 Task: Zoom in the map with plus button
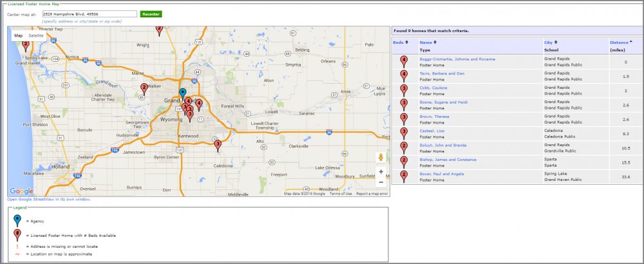[x=381, y=172]
